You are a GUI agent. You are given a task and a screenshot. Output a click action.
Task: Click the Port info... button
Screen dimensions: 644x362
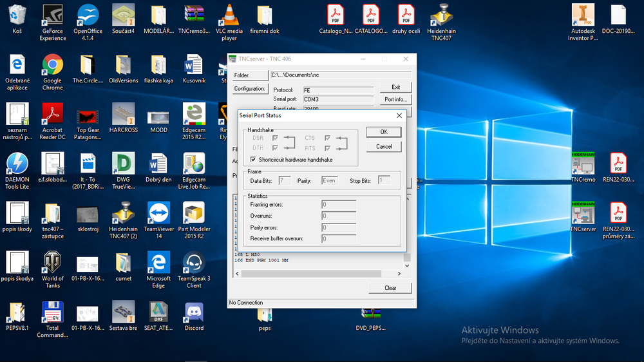tap(395, 99)
